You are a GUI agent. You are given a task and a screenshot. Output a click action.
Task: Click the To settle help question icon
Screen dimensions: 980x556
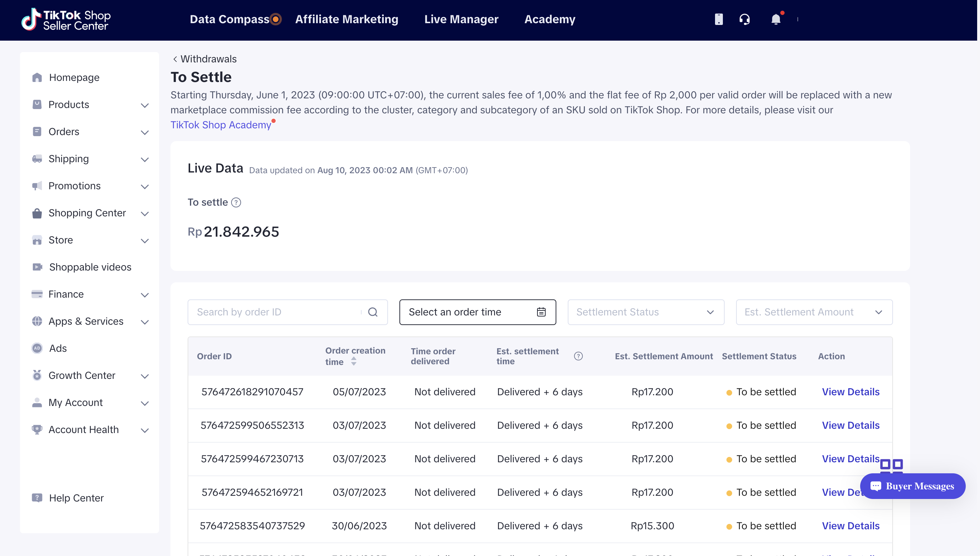pyautogui.click(x=236, y=202)
